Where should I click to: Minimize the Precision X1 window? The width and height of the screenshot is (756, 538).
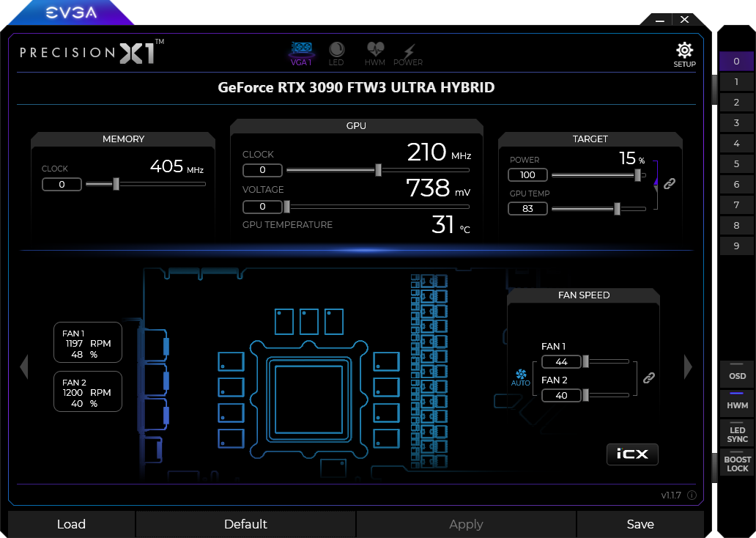pos(660,20)
